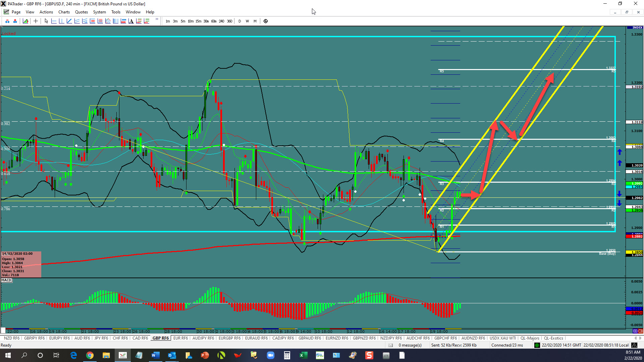Switch to the USDX XAU WTI tab
The height and width of the screenshot is (362, 644).
503,338
